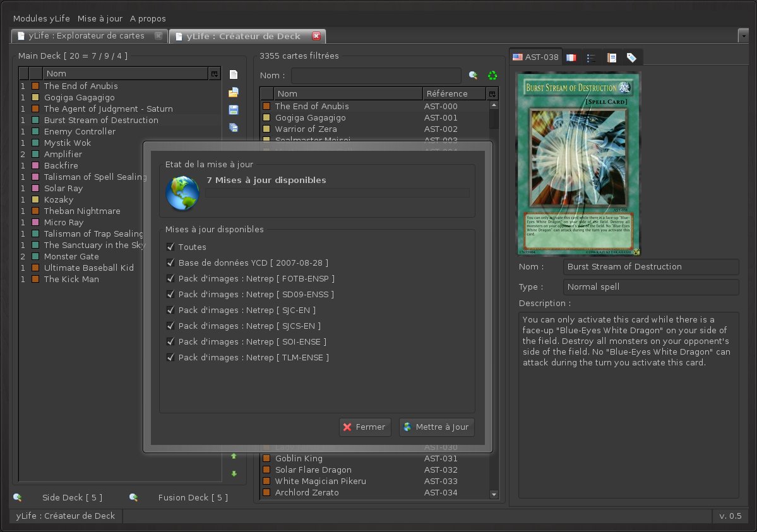
Task: Select Ultimate Baseball Kid in Main Deck
Action: tap(81, 268)
